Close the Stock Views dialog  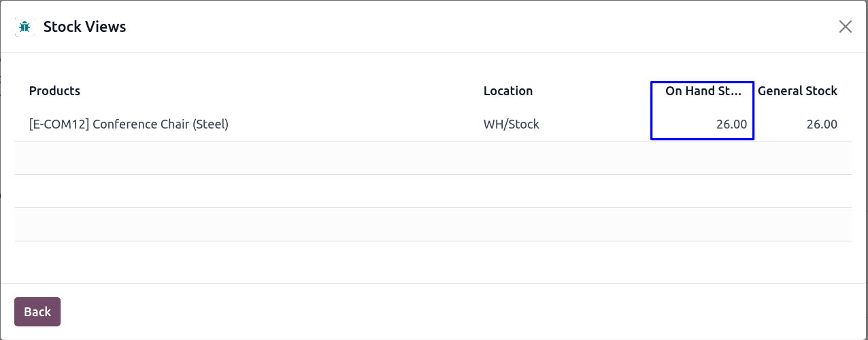coord(845,27)
